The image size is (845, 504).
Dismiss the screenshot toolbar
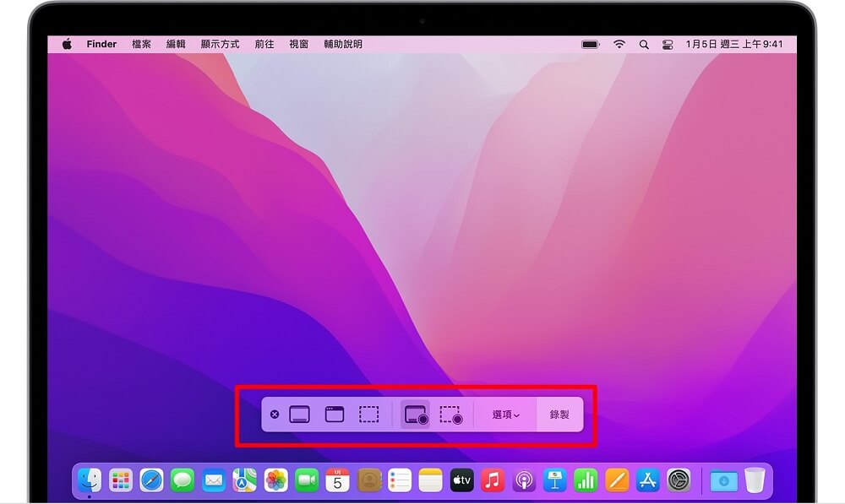point(275,415)
